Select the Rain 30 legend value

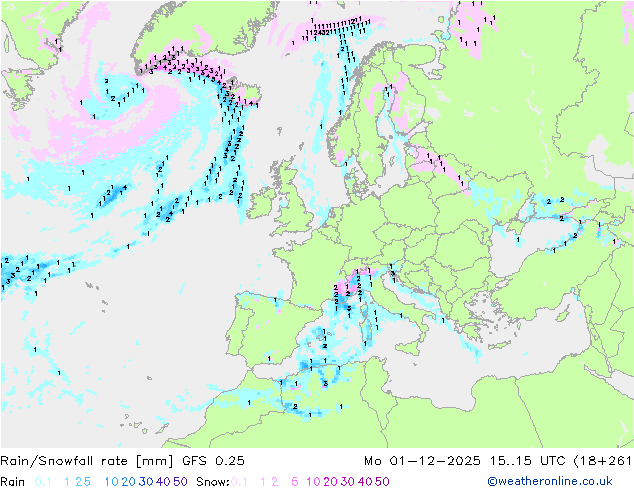tap(146, 482)
